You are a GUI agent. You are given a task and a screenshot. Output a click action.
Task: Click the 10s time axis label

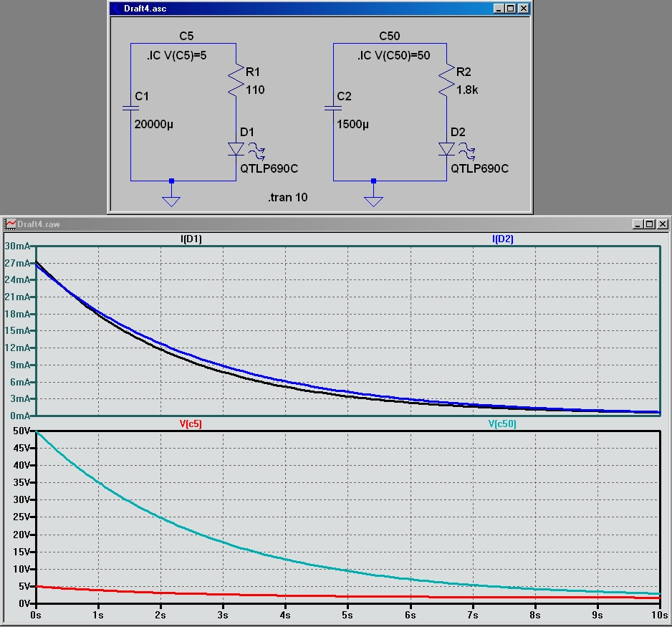click(660, 615)
